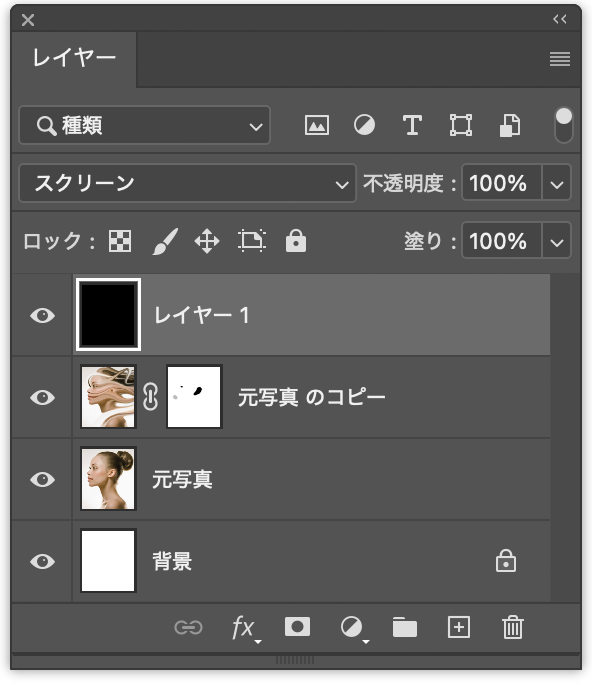Create new layer with plus icon
This screenshot has height=684, width=592.
click(459, 627)
